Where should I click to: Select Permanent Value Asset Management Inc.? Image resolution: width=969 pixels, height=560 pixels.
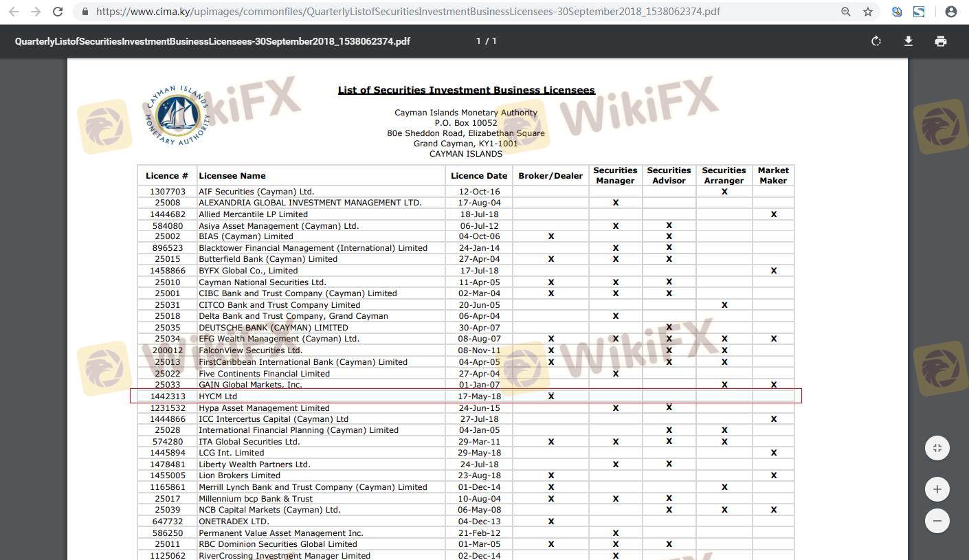tap(281, 533)
